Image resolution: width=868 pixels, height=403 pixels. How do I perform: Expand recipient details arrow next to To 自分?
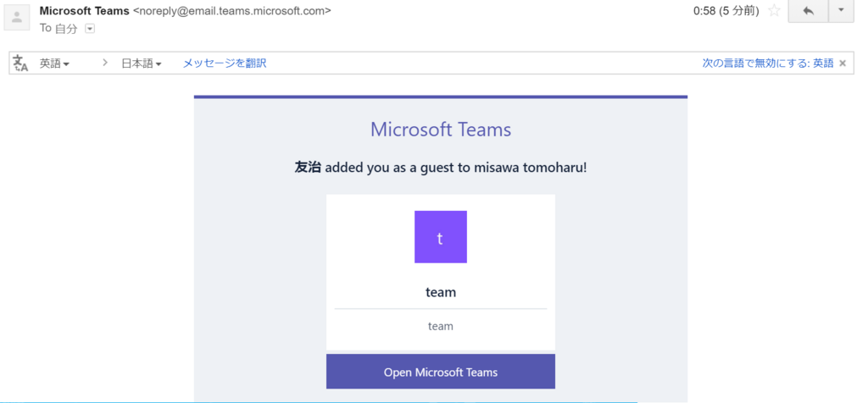click(x=90, y=29)
